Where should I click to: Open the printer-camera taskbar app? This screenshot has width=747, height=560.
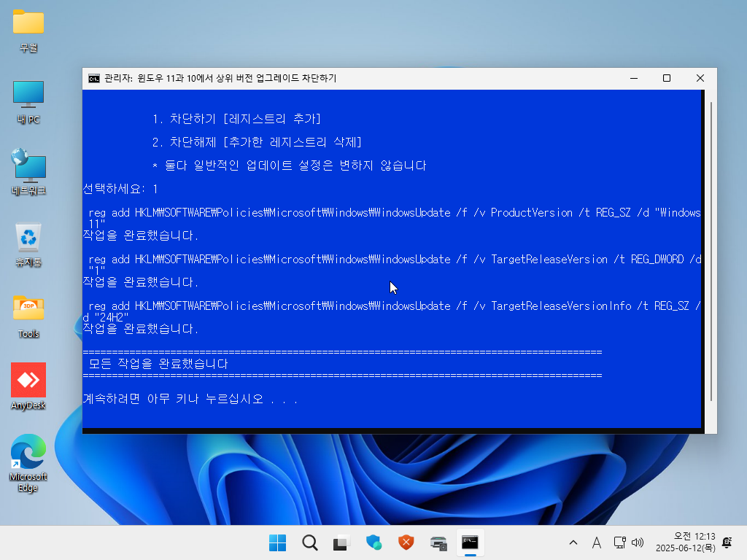click(x=438, y=542)
